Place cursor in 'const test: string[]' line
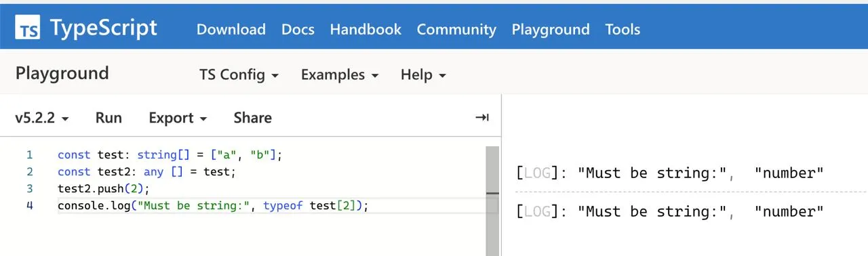The image size is (868, 256). click(170, 155)
